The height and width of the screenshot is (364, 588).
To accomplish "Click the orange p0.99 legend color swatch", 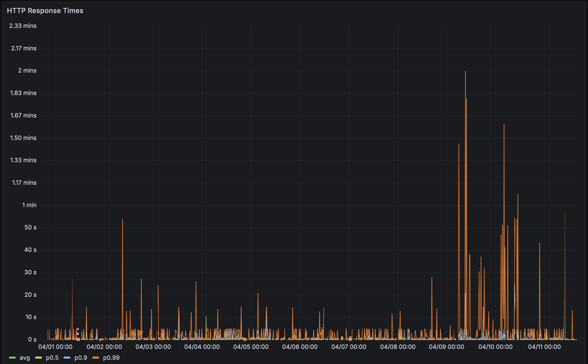I will pos(96,358).
